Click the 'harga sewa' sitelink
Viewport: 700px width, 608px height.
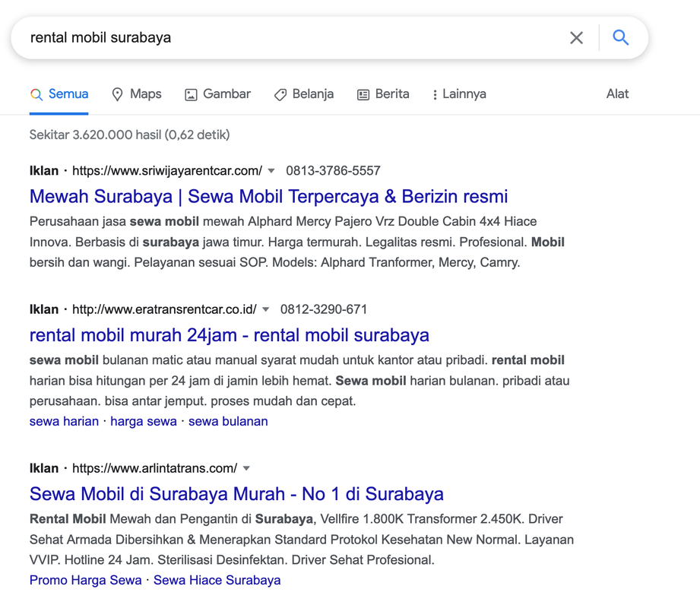point(144,421)
